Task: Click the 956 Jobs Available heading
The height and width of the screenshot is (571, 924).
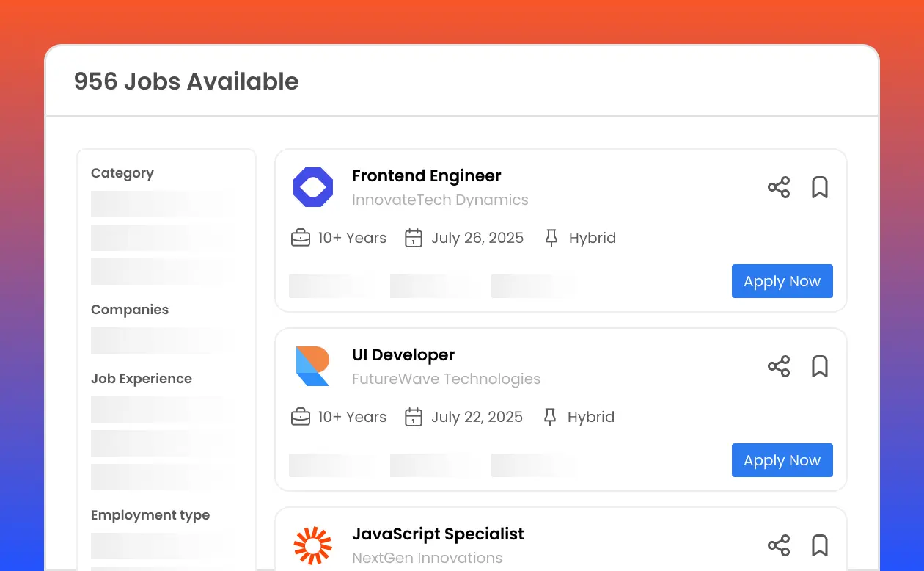Action: [x=186, y=81]
